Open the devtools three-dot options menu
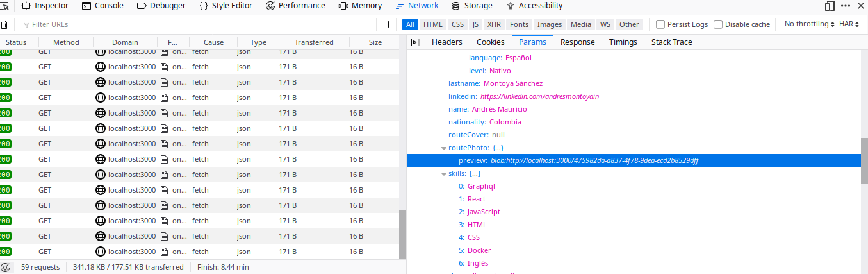 [847, 6]
